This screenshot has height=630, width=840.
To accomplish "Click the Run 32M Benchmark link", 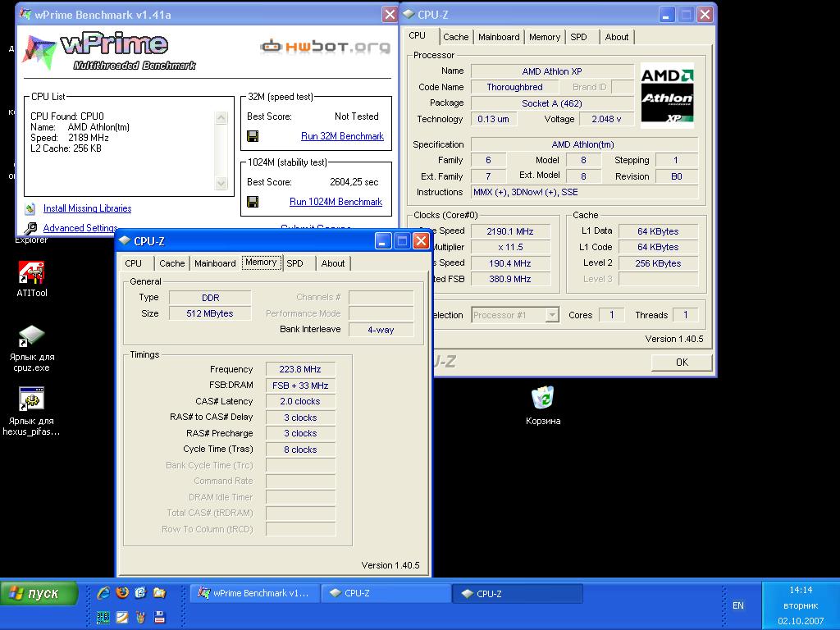I will pyautogui.click(x=342, y=136).
